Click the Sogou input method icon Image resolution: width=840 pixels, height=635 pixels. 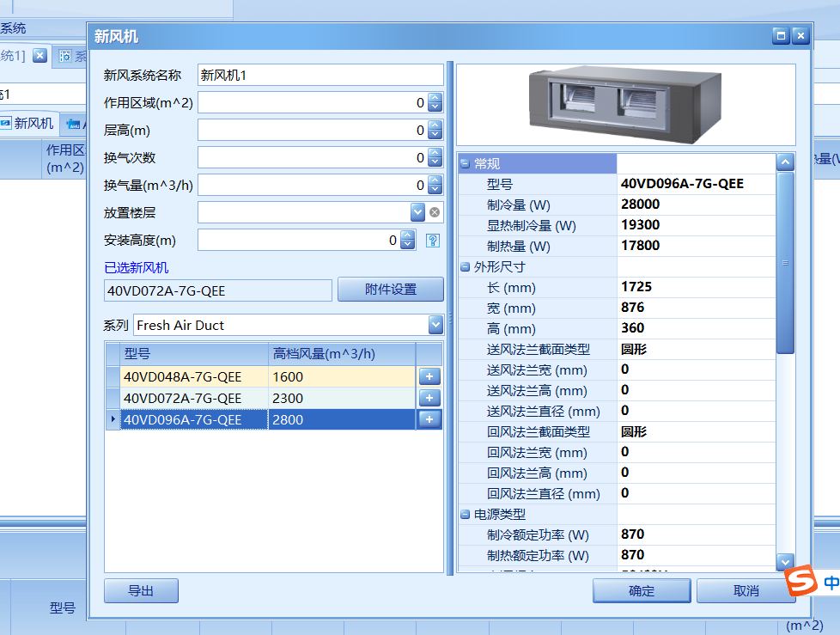coord(801,580)
